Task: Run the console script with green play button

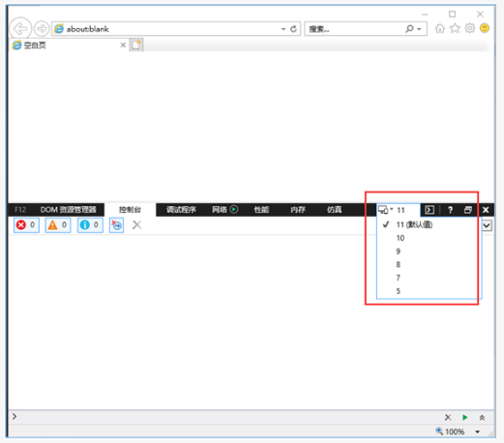Action: click(x=464, y=418)
